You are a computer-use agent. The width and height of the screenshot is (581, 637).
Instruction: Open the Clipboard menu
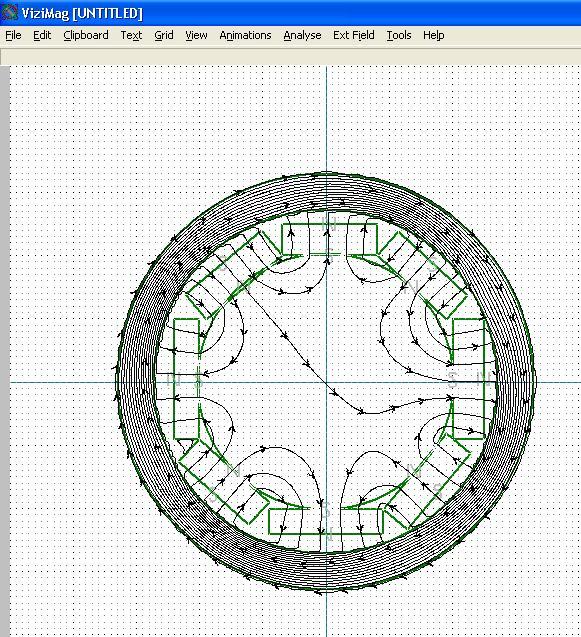(86, 35)
